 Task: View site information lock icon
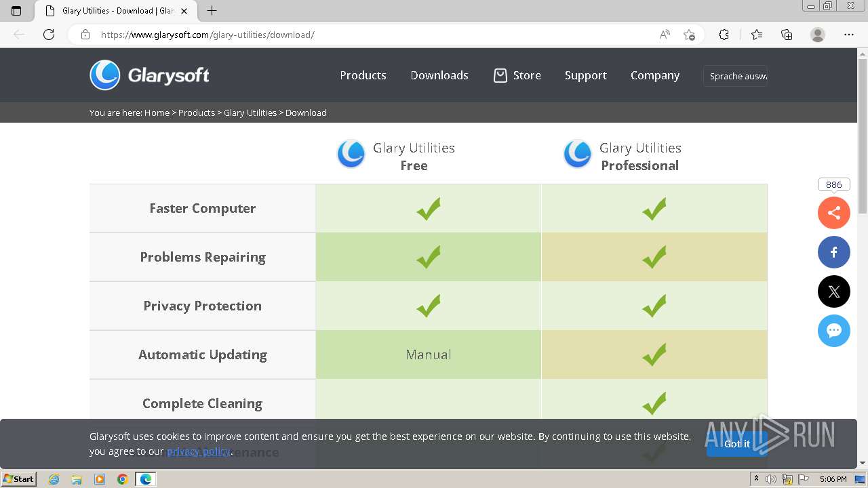tap(85, 35)
